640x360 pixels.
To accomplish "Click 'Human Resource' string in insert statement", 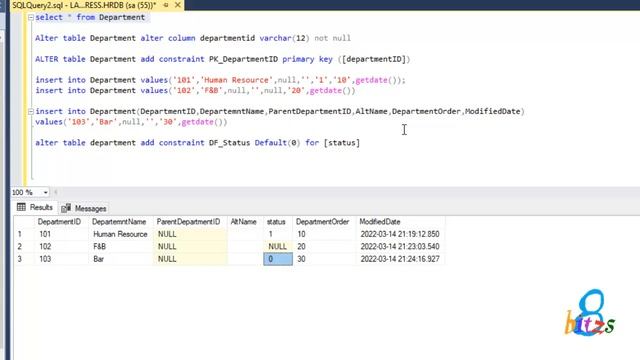I will point(236,80).
